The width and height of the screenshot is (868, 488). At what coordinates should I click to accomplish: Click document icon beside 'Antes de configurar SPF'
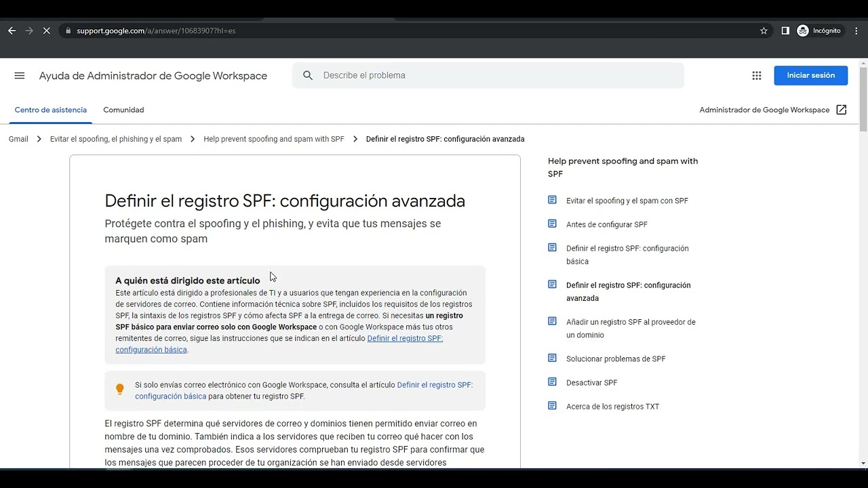tap(552, 224)
